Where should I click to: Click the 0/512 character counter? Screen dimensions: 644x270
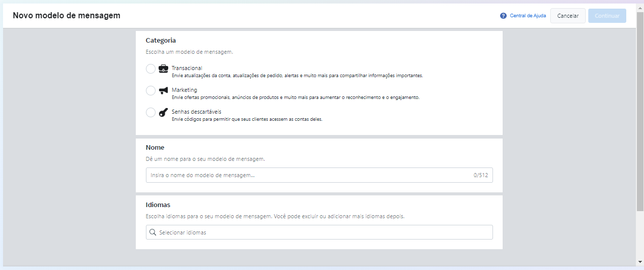click(481, 175)
